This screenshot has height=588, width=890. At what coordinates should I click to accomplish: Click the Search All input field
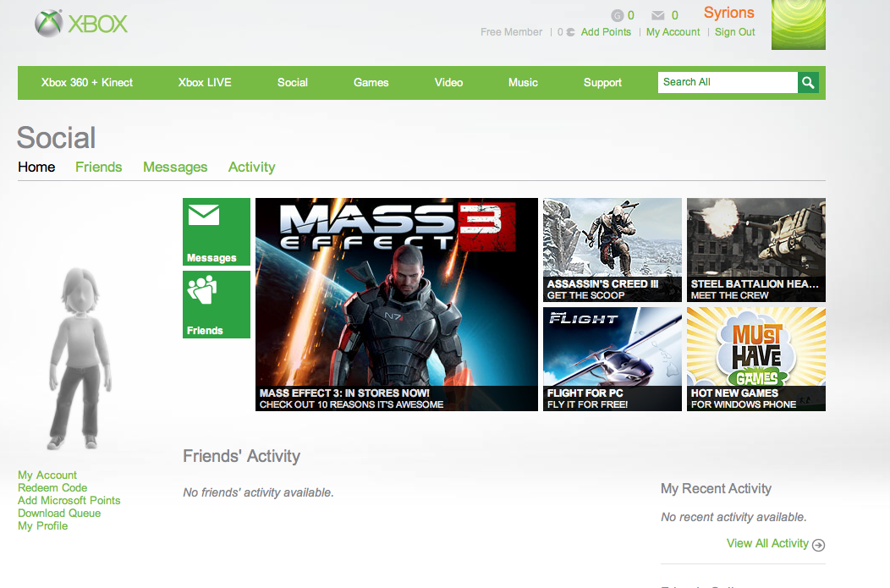728,83
